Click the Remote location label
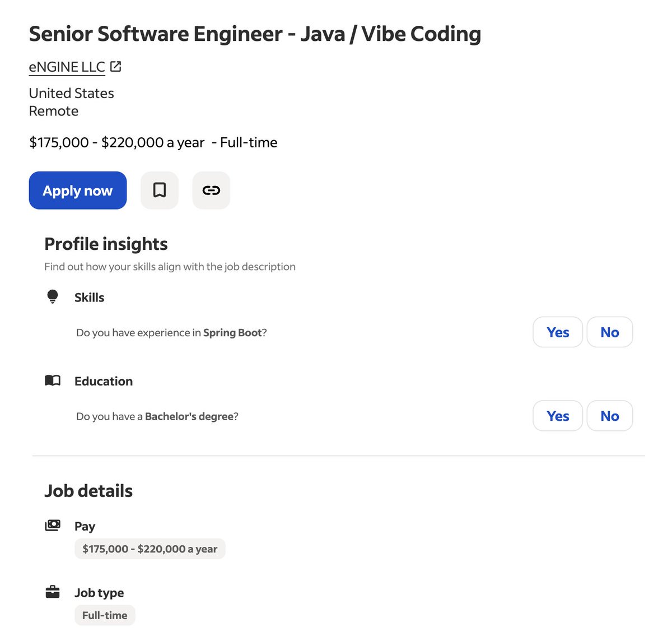This screenshot has height=632, width=672. point(53,111)
